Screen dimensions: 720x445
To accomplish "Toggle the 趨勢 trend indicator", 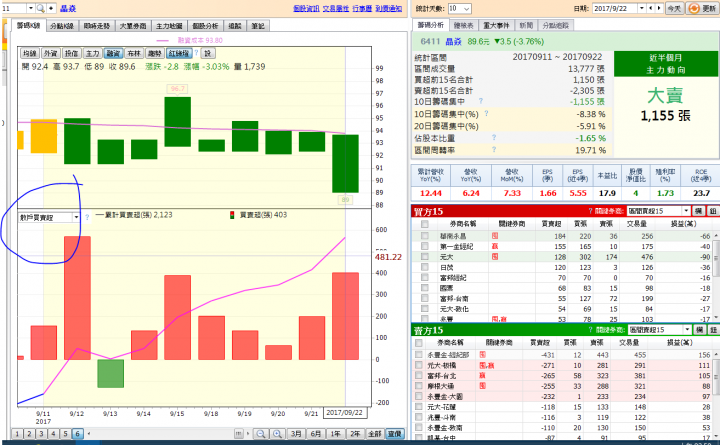I will [x=155, y=53].
